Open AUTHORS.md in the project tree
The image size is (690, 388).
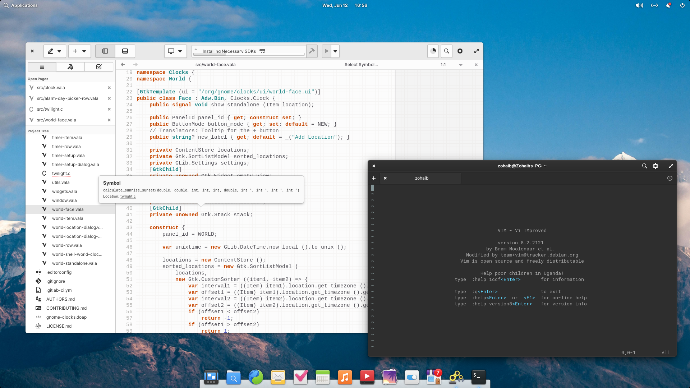pos(70,299)
